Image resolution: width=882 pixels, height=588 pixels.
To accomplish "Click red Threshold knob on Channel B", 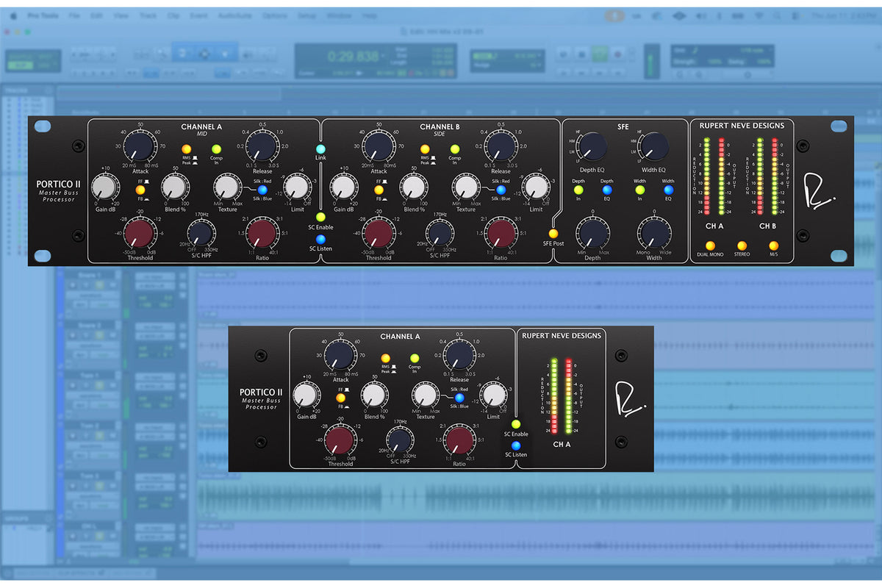I will coord(379,234).
